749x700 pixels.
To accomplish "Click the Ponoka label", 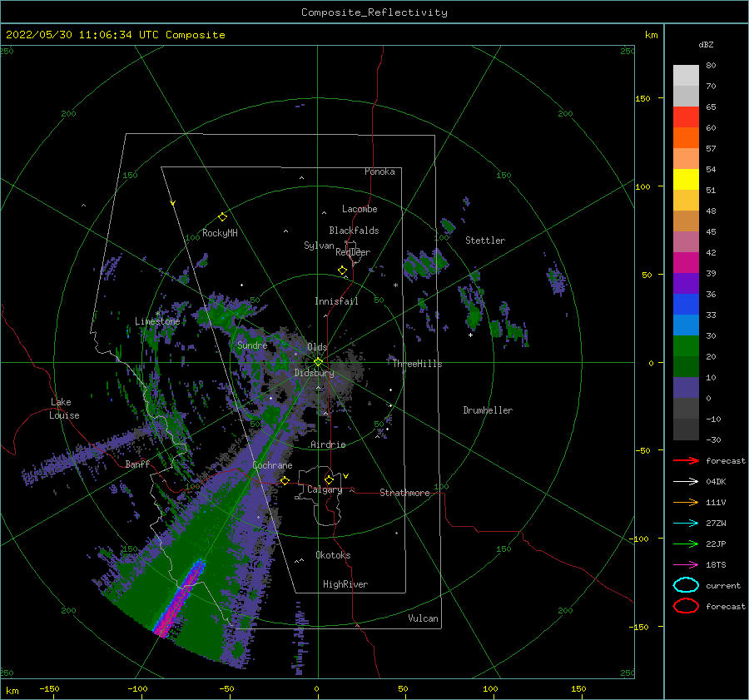I will [x=379, y=171].
